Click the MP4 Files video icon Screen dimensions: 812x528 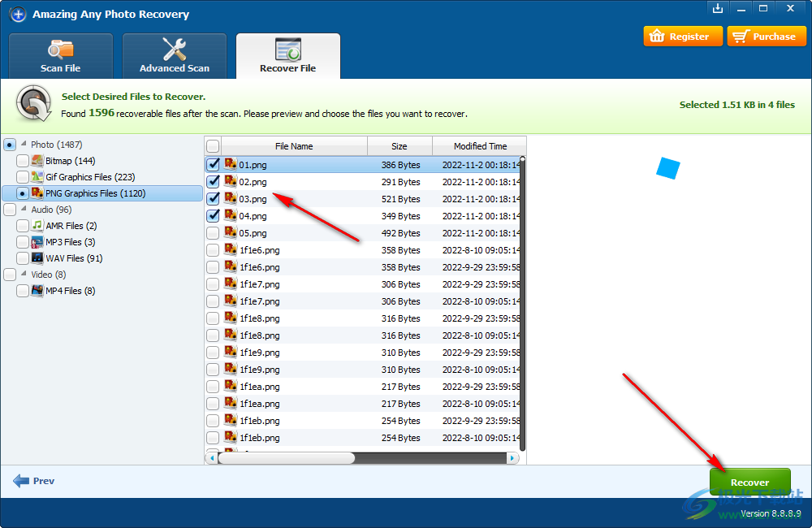[x=37, y=291]
